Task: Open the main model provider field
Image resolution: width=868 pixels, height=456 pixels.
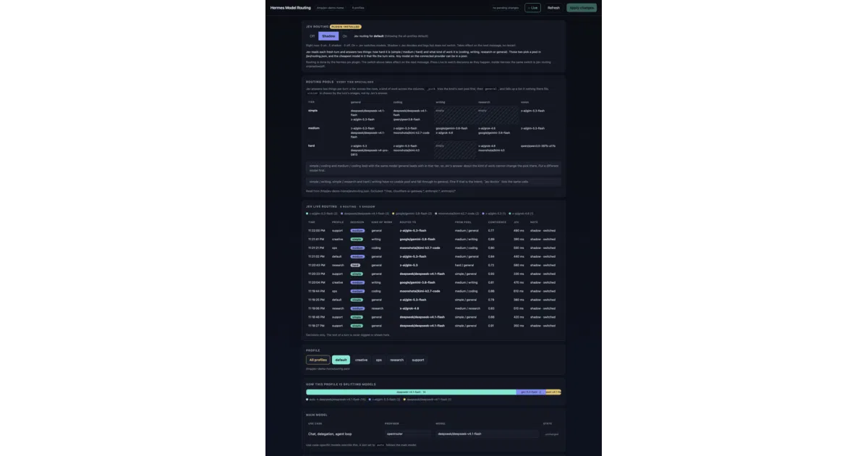Action: (x=407, y=434)
